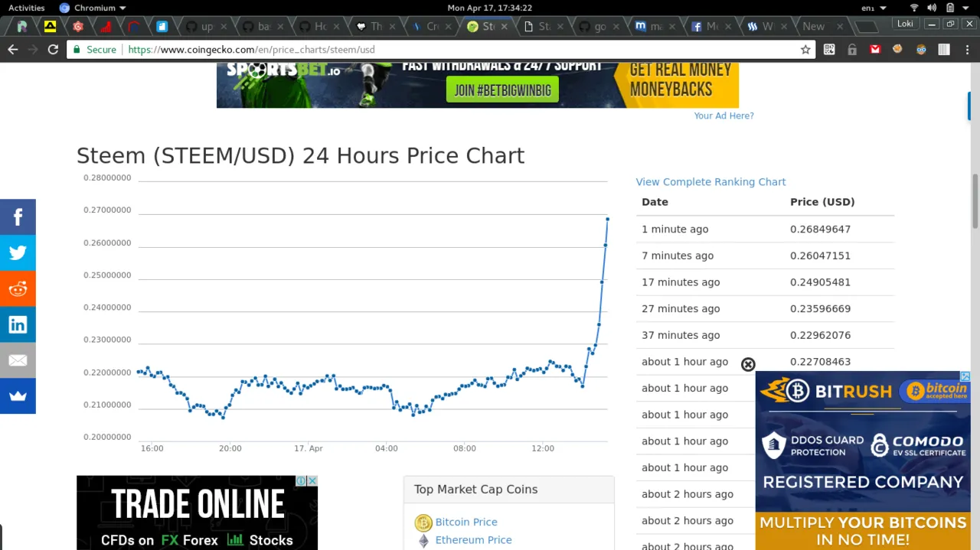
Task: Share the chart on LinkedIn sidebar button
Action: point(18,324)
